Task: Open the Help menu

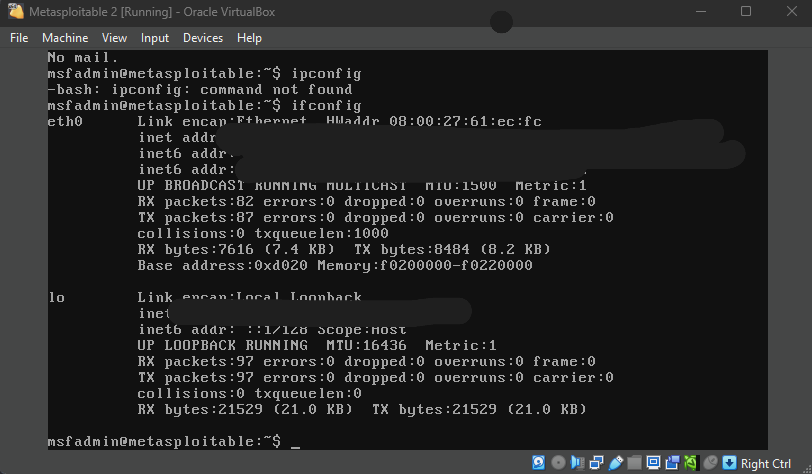Action: click(249, 38)
